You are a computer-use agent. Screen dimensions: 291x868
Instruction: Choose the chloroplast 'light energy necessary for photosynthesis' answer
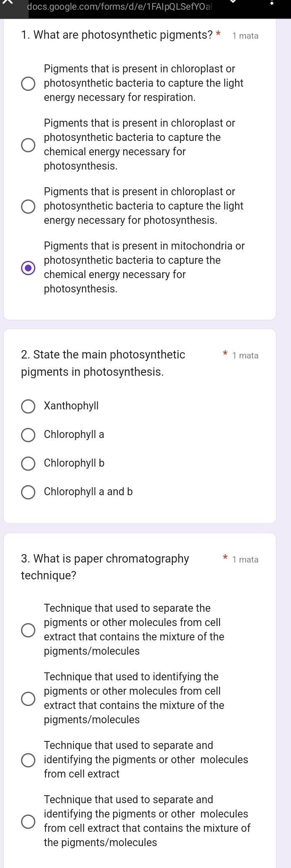pyautogui.click(x=28, y=207)
